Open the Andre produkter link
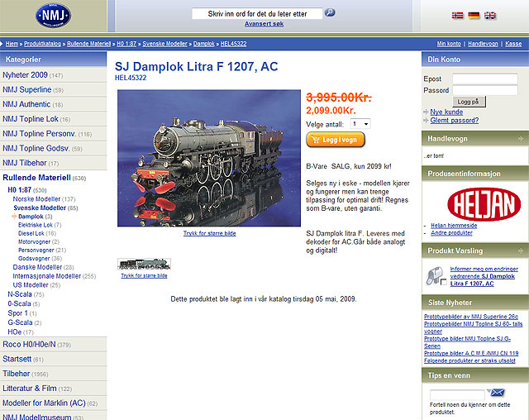This screenshot has width=529, height=420. click(x=451, y=233)
